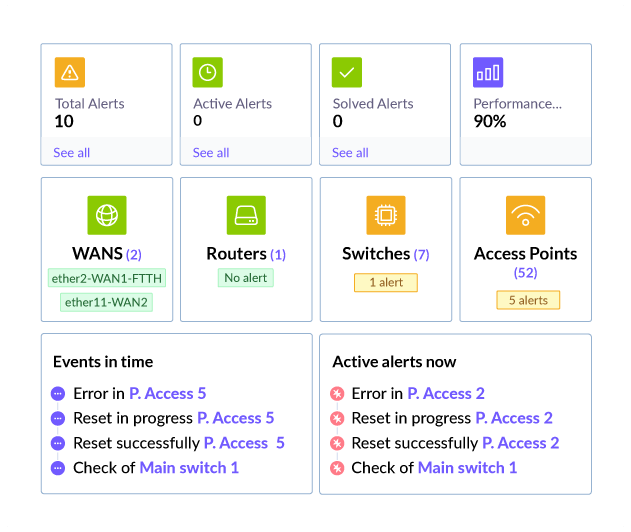This screenshot has height=532, width=631.
Task: Open the Routers device icon
Action: 246,215
